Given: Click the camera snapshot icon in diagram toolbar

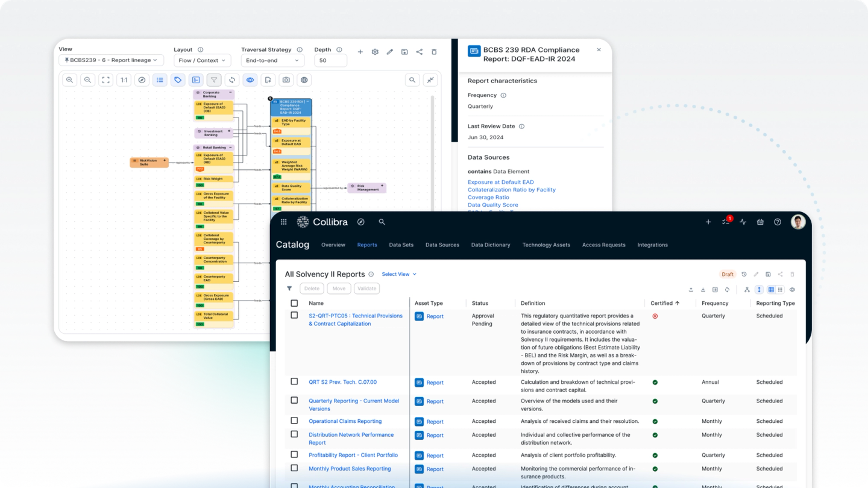Looking at the screenshot, I should 286,80.
